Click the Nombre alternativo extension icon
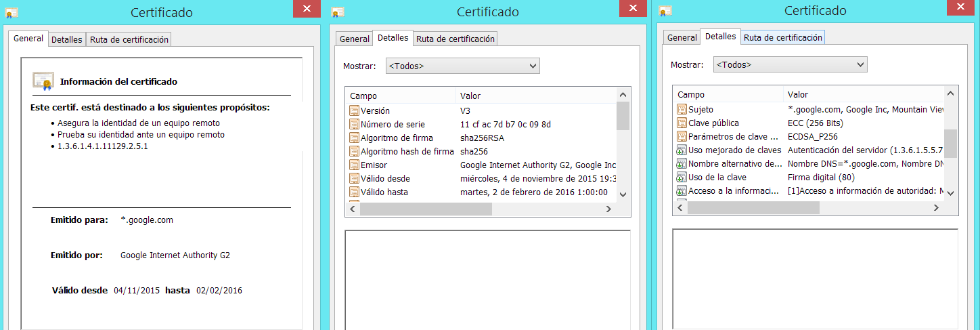980x330 pixels. click(x=682, y=163)
